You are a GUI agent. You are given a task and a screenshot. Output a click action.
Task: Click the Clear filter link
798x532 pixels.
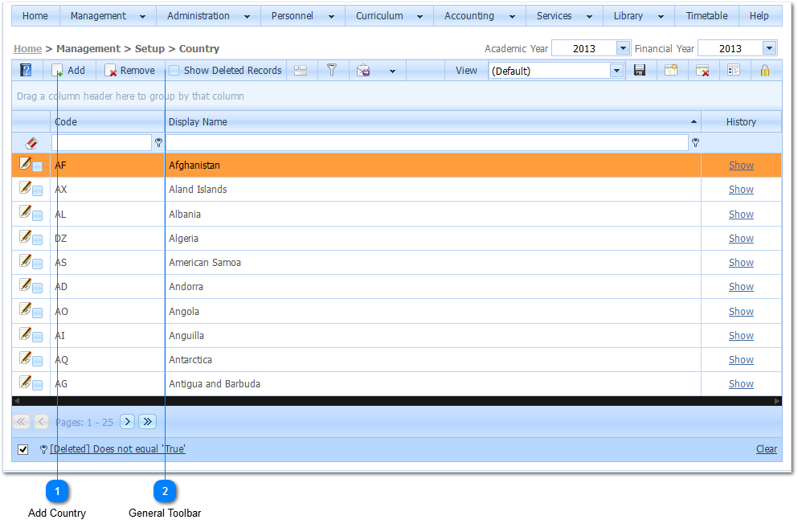point(766,449)
